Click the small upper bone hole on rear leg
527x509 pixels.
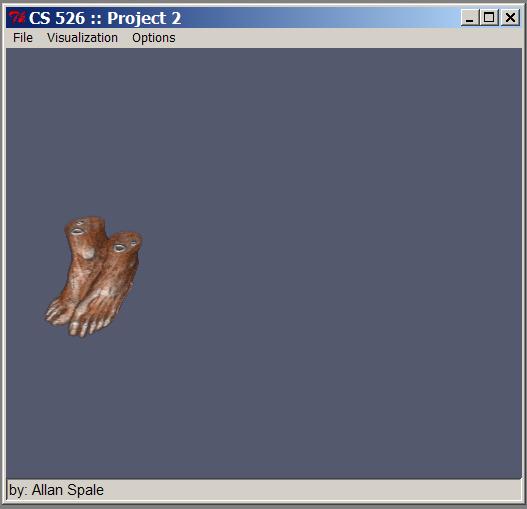[x=81, y=222]
